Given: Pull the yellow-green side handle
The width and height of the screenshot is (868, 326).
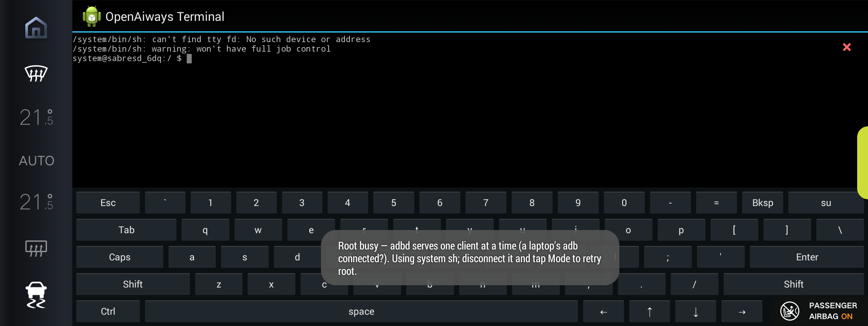Looking at the screenshot, I should (863, 163).
